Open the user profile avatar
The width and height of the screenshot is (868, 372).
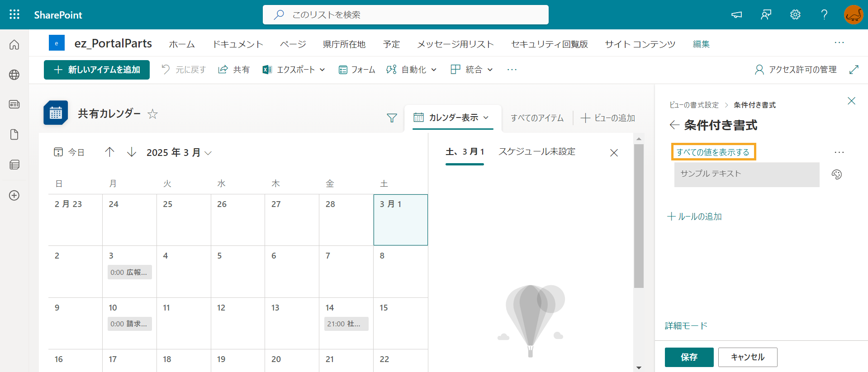[853, 14]
